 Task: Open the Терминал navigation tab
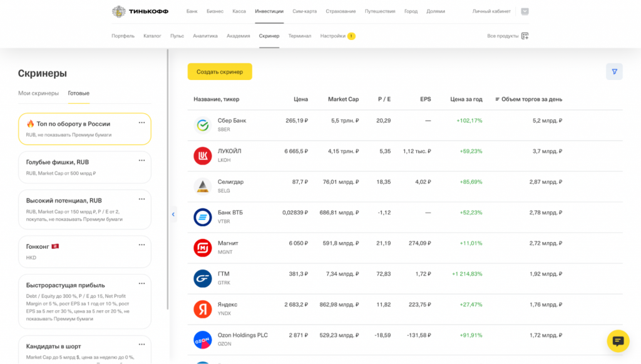(x=300, y=36)
